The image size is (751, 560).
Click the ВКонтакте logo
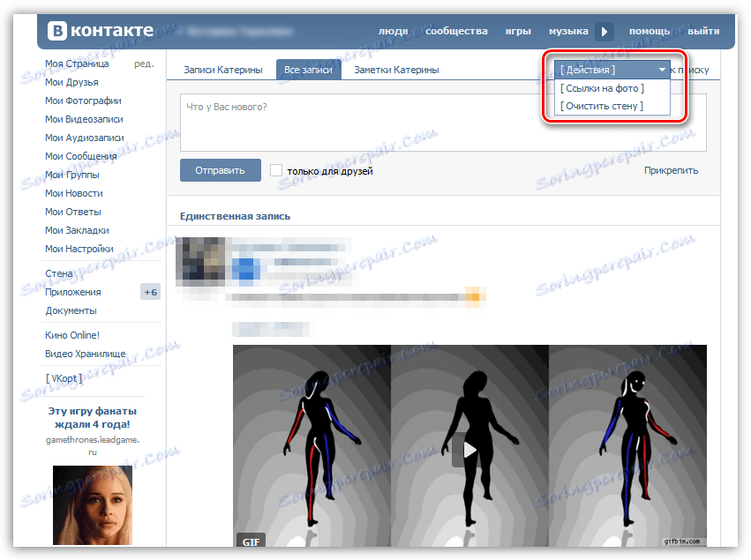[x=100, y=31]
